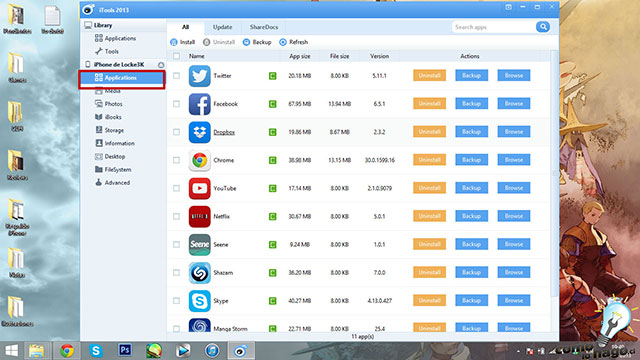Click the green share icon for Netflix
640x360 pixels.
tap(273, 216)
